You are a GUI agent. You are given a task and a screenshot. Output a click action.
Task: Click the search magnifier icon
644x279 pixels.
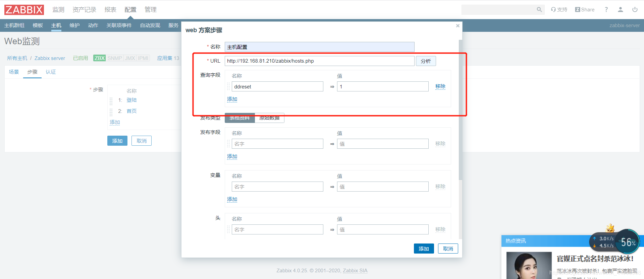click(x=539, y=10)
